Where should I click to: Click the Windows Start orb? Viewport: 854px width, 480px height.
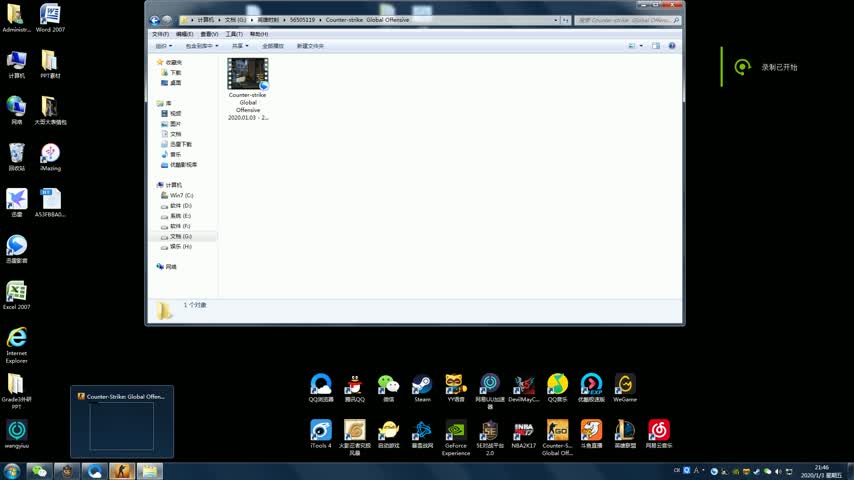11,471
